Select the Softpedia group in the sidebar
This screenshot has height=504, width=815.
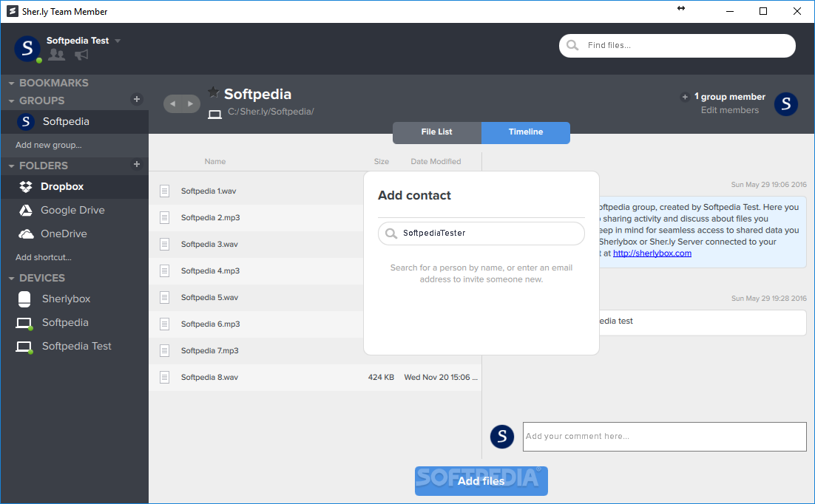click(x=75, y=122)
